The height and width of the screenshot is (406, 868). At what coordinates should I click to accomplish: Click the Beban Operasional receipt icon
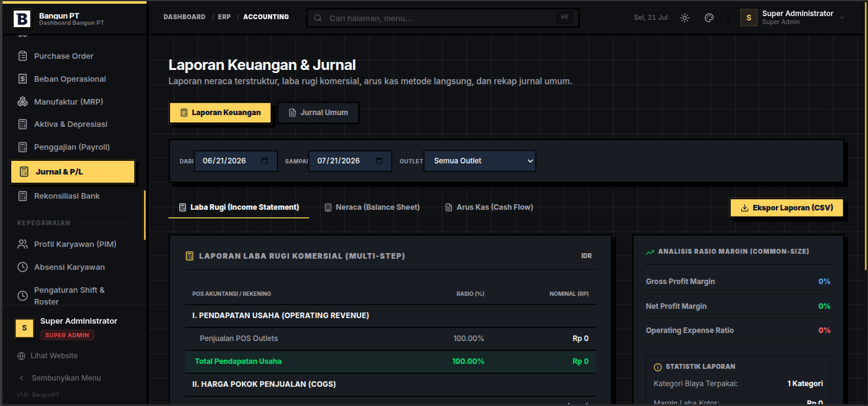pos(22,79)
